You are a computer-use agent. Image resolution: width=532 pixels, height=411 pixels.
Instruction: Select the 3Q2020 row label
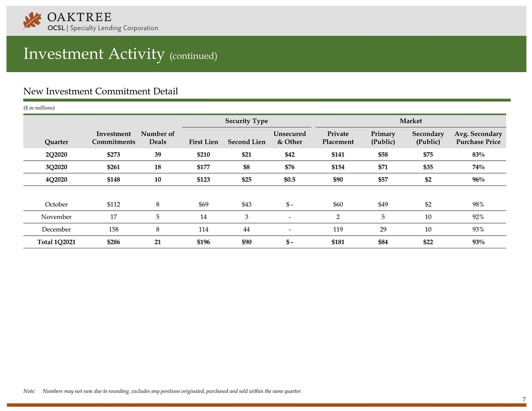click(56, 167)
